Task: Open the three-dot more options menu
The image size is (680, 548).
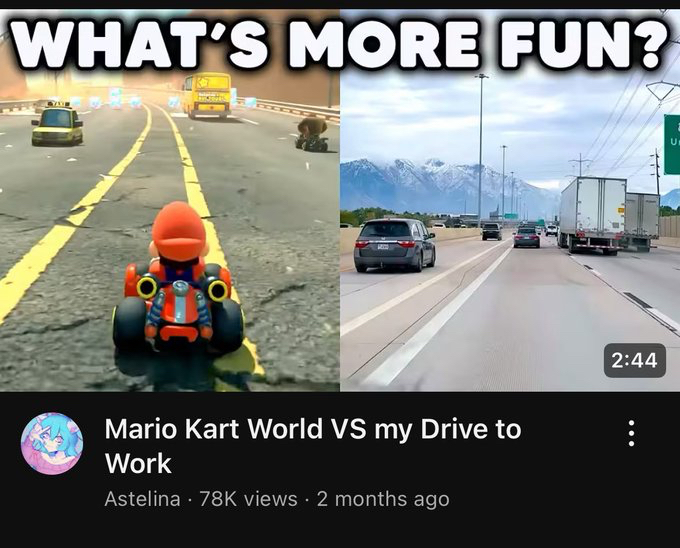Action: [631, 433]
